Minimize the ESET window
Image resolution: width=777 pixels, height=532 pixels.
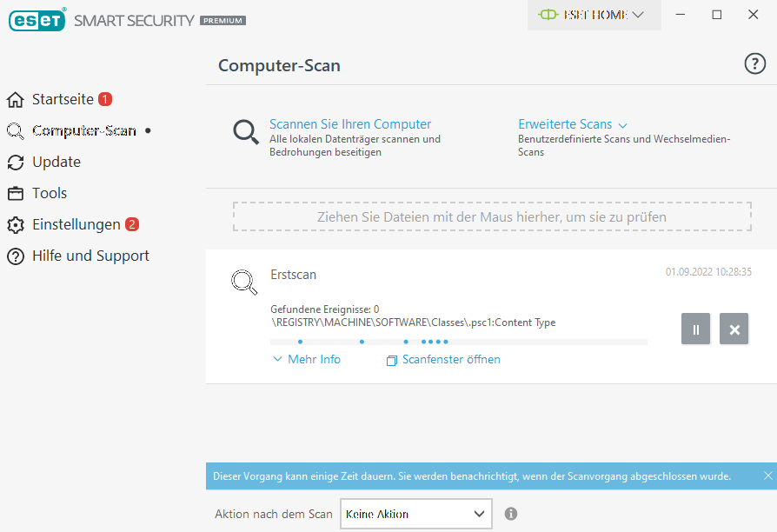tap(681, 15)
